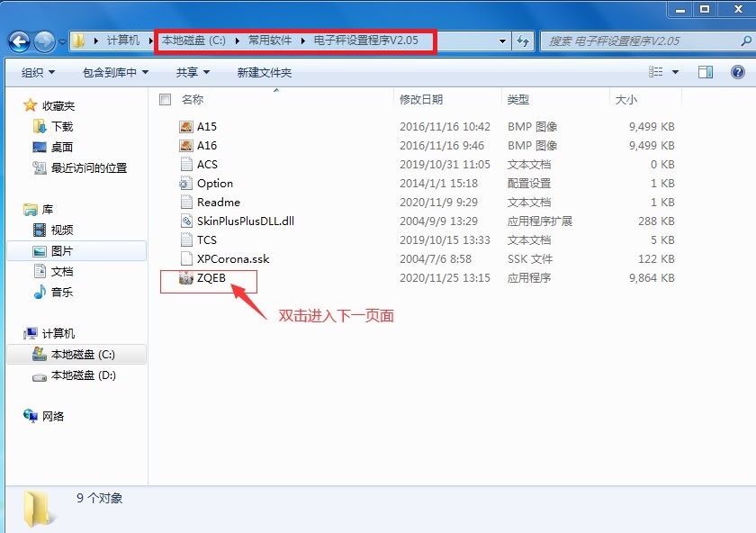Screen dimensions: 756x533
Task: Tick the select-all checkbox next to 名称
Action: point(165,99)
